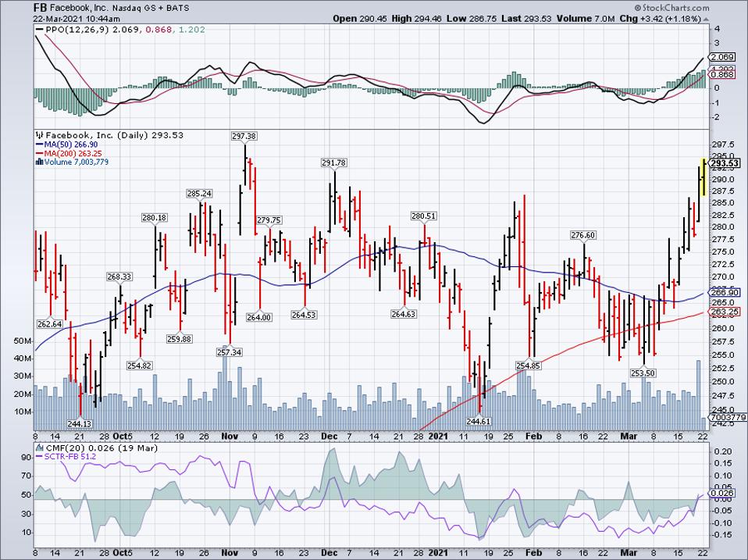Click the purple SCTR-FB legend label

click(x=69, y=455)
